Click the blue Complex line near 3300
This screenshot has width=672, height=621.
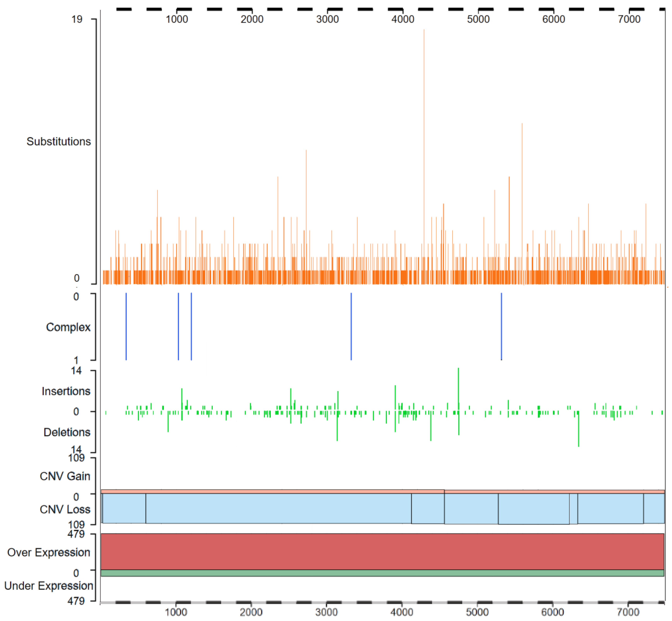tap(351, 326)
